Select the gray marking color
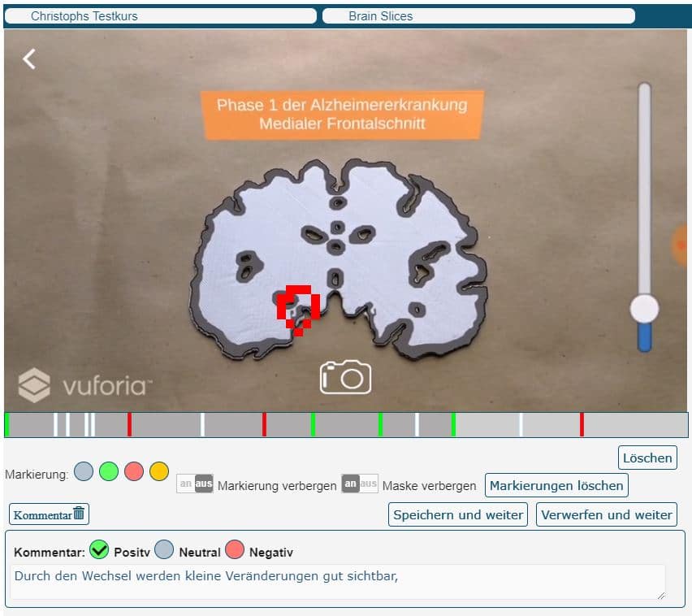692x616 pixels. click(x=84, y=471)
